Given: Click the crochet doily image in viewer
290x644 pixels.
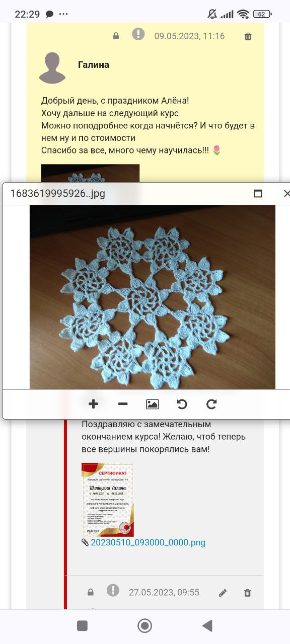Looking at the screenshot, I should pos(153,297).
